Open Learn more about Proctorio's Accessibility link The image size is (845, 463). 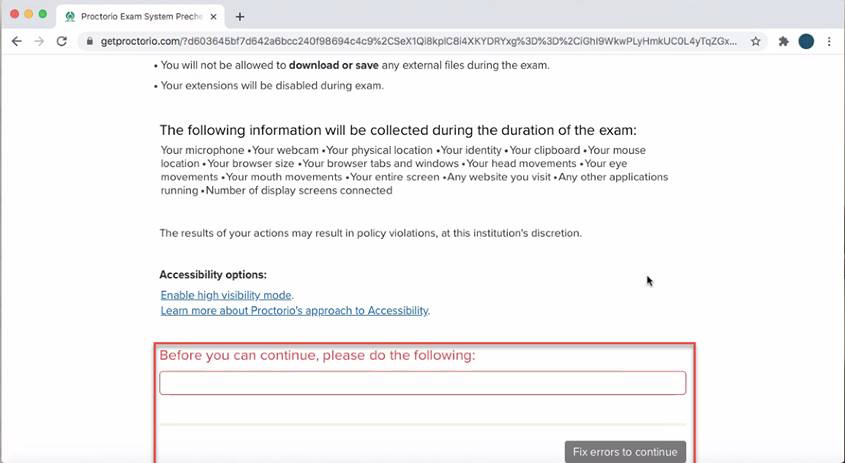pyautogui.click(x=294, y=311)
